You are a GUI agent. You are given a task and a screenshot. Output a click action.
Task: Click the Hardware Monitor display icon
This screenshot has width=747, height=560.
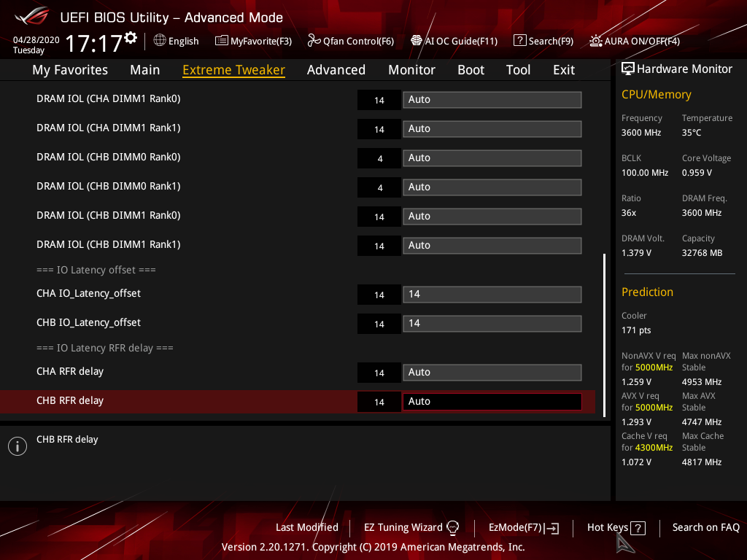pos(628,69)
